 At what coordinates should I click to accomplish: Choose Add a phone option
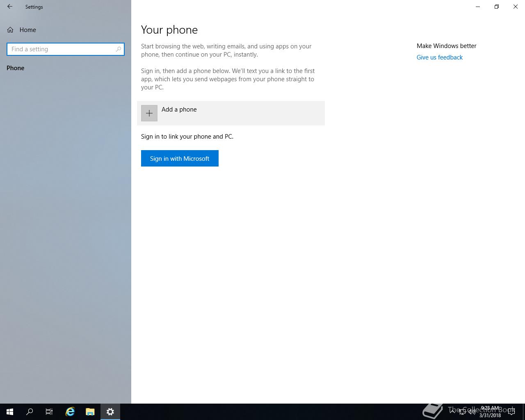pyautogui.click(x=231, y=113)
